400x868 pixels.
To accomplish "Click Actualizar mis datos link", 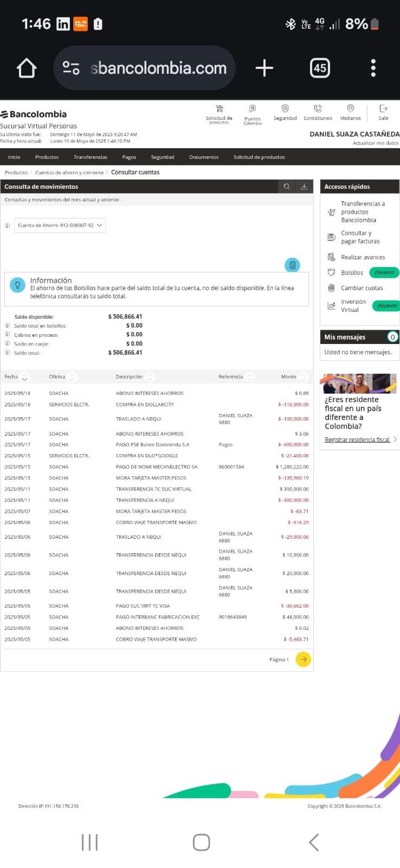I will [375, 143].
